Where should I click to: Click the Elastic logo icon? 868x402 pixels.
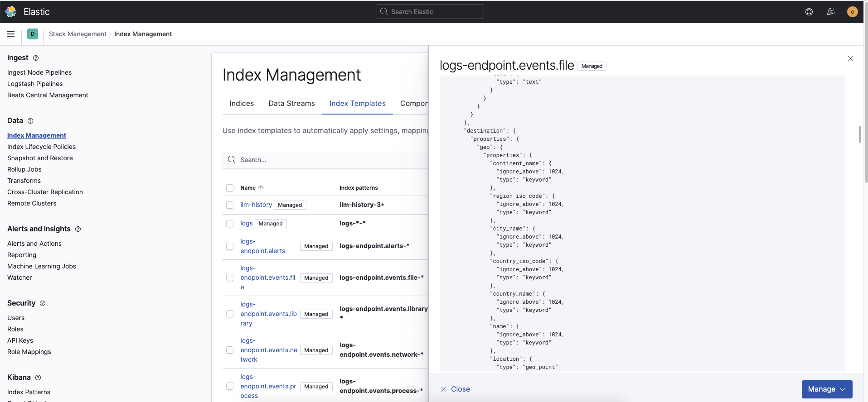pos(11,12)
